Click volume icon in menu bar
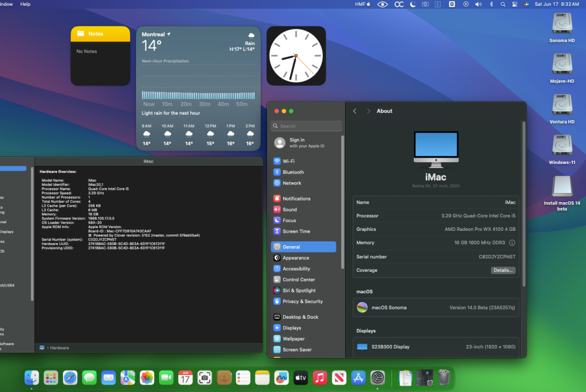Screen dimensions: 586x392 pyautogui.click(x=478, y=4)
